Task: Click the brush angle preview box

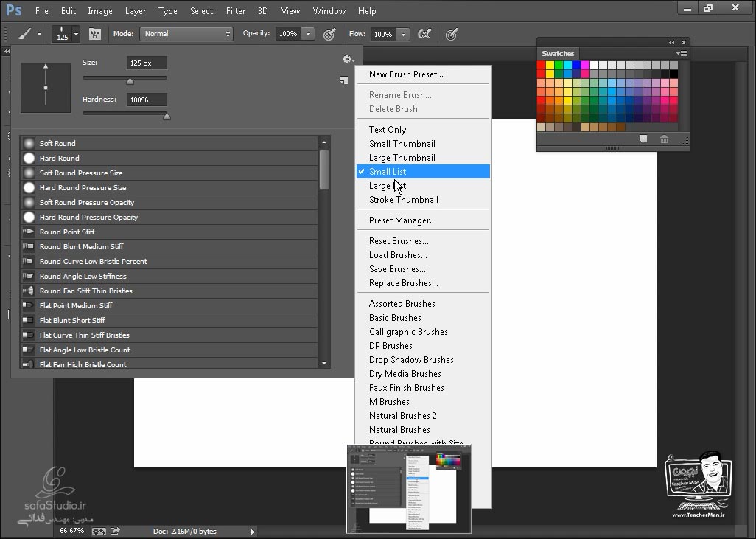Action: (46, 87)
